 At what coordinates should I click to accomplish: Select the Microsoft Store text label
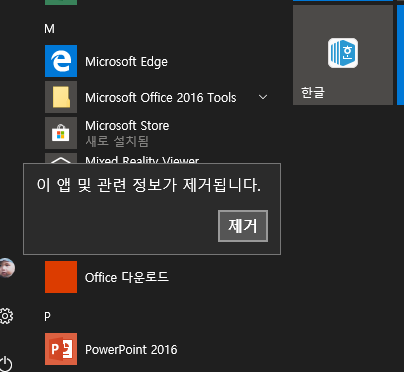(x=127, y=126)
